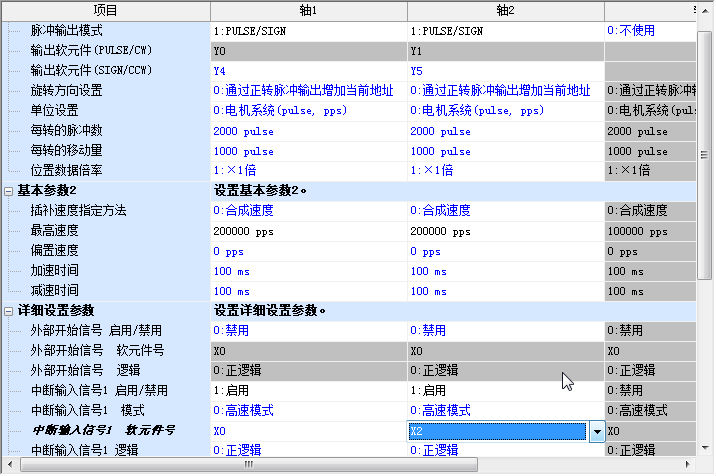
Task: Click 轴1 中断输入信号1 软元件号 X0 cell
Action: 308,431
